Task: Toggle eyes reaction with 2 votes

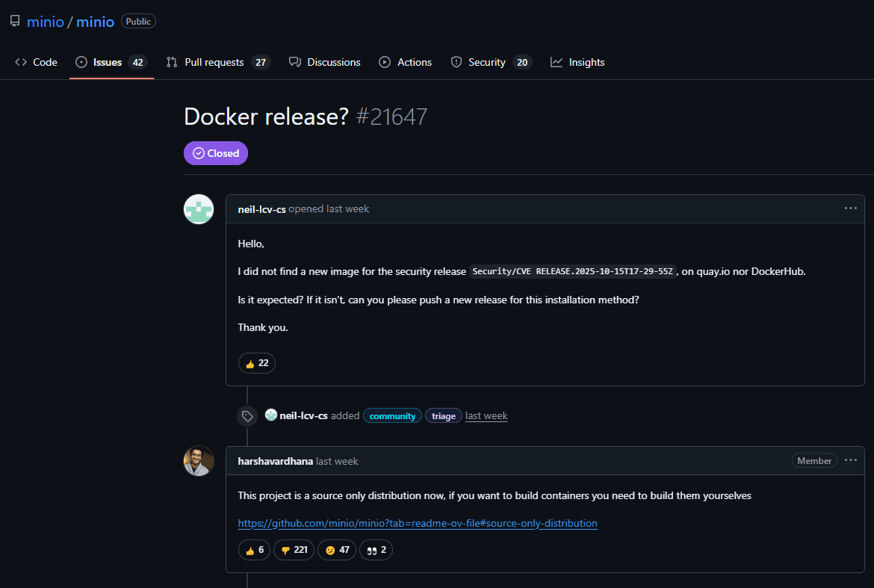Action: pos(376,550)
